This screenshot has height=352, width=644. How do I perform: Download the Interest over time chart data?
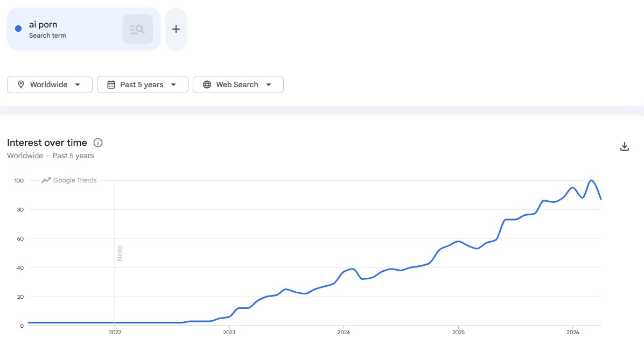point(624,146)
